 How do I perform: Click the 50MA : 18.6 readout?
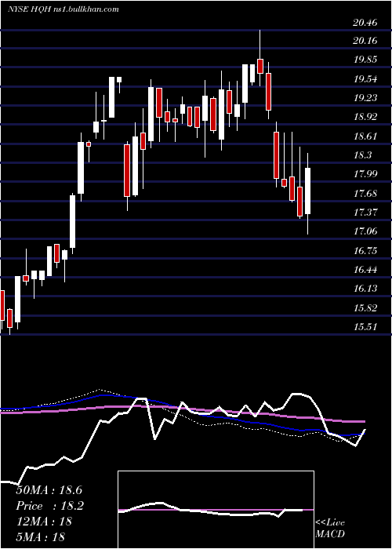[49, 490]
